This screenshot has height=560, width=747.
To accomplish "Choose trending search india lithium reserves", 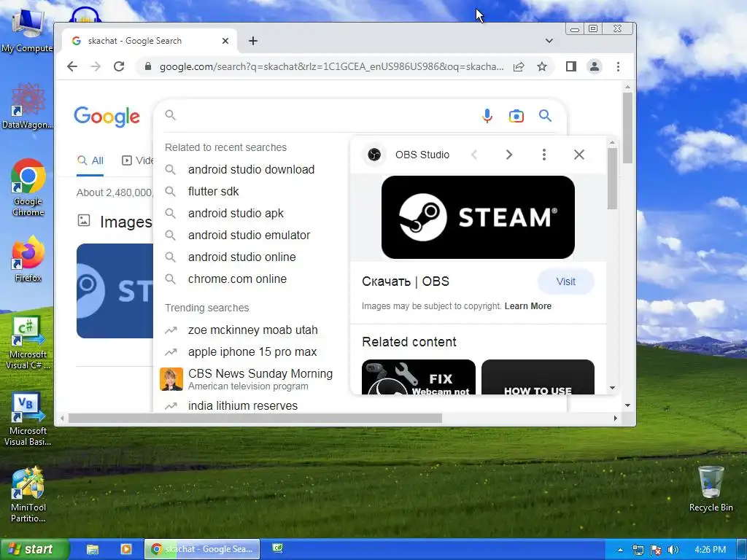I will click(x=242, y=405).
